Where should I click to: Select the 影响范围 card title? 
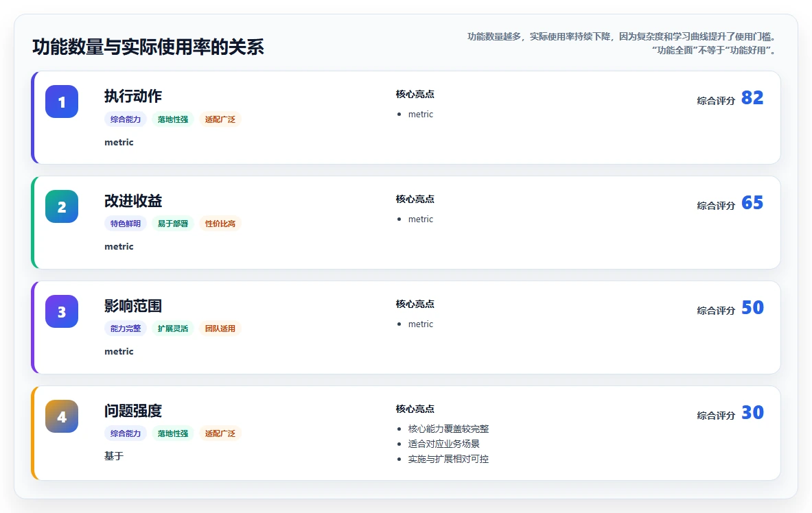coord(133,306)
